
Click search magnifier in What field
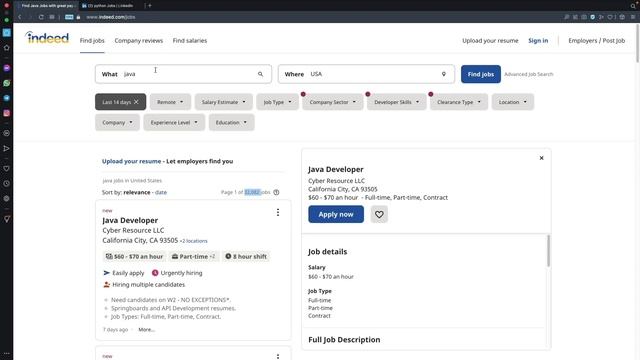pos(260,74)
